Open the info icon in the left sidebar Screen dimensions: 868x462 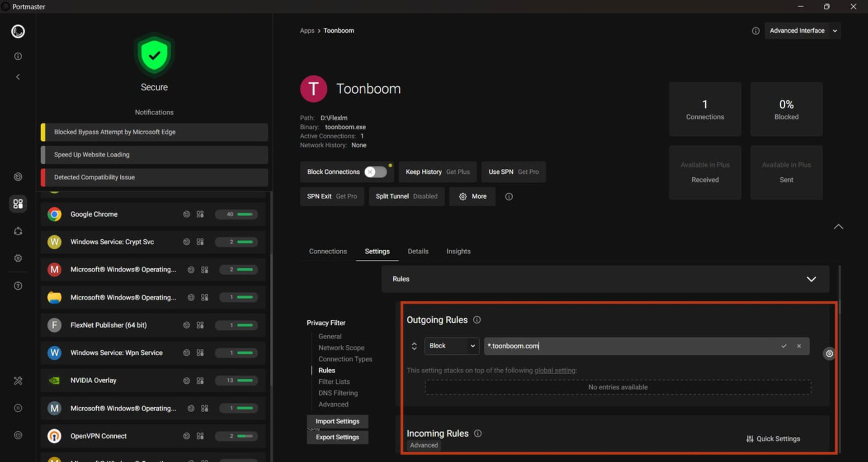(18, 56)
